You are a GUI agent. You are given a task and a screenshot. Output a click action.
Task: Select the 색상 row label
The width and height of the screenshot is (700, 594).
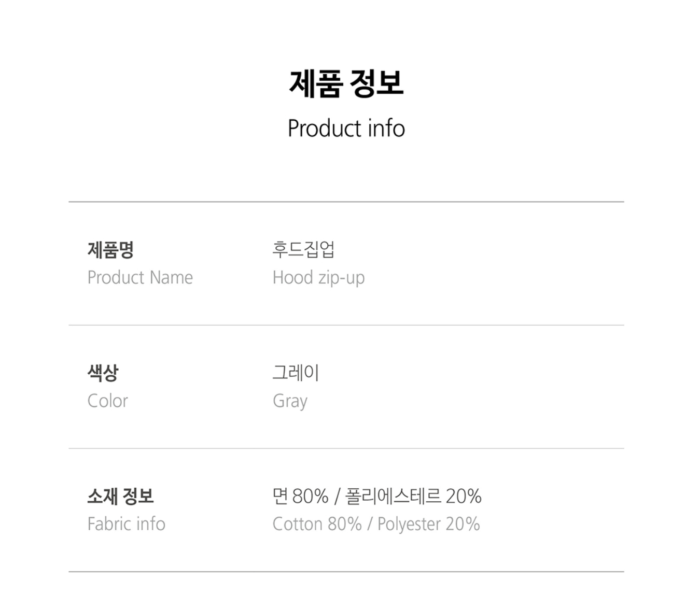tap(103, 373)
